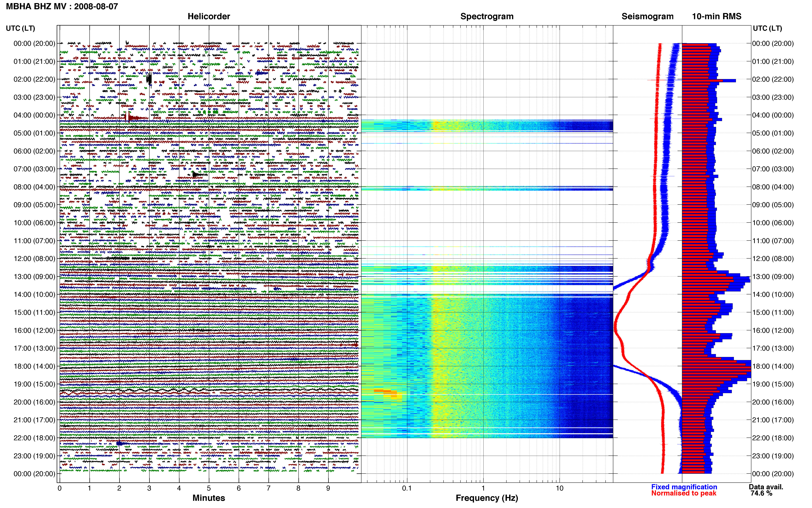The image size is (812, 508).
Task: Click the 'Data avail.' label
Action: (766, 487)
